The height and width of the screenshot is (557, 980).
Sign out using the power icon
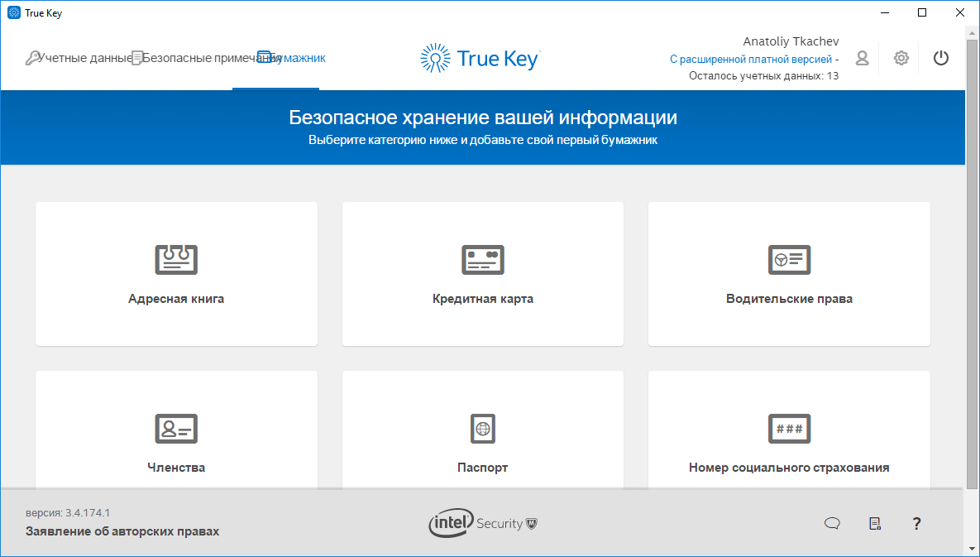(940, 58)
